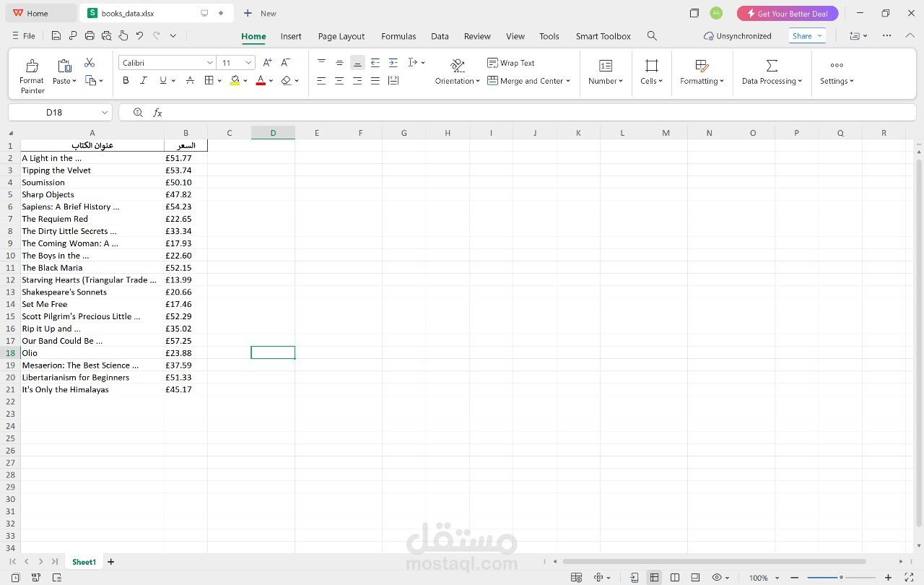Open the Calibri font name dropdown
924x585 pixels.
click(x=210, y=63)
